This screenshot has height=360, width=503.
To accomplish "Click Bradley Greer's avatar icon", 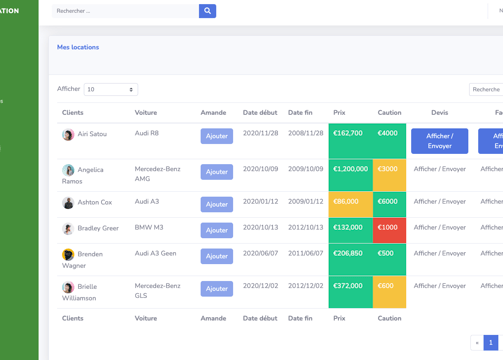I will (68, 229).
